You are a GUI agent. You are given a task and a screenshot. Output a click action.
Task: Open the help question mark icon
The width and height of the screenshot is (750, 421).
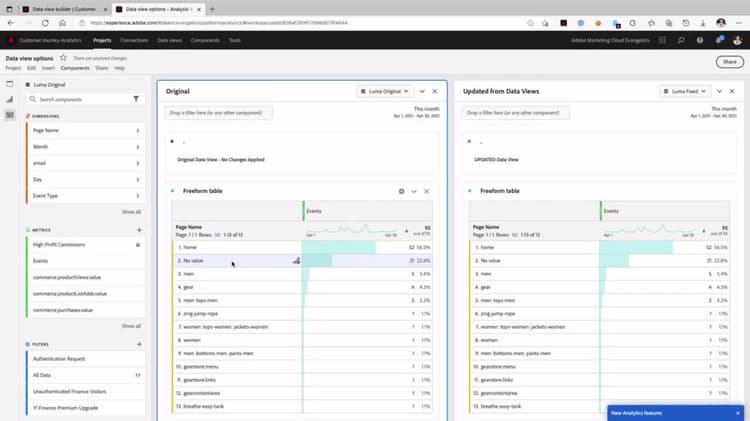(x=700, y=40)
